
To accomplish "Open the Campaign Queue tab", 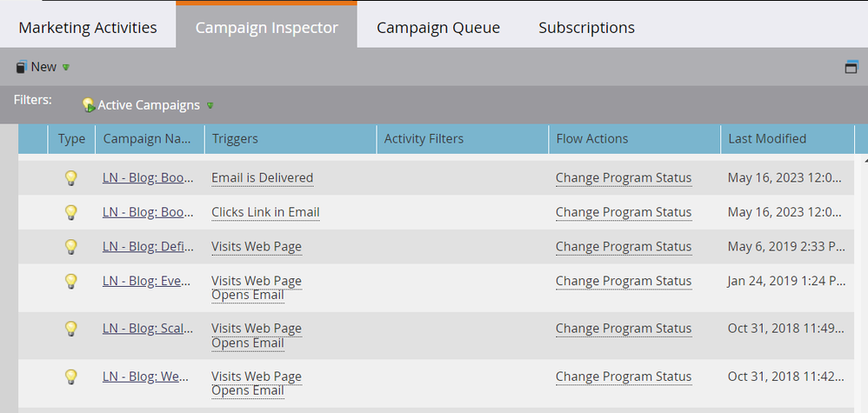I will click(x=437, y=28).
